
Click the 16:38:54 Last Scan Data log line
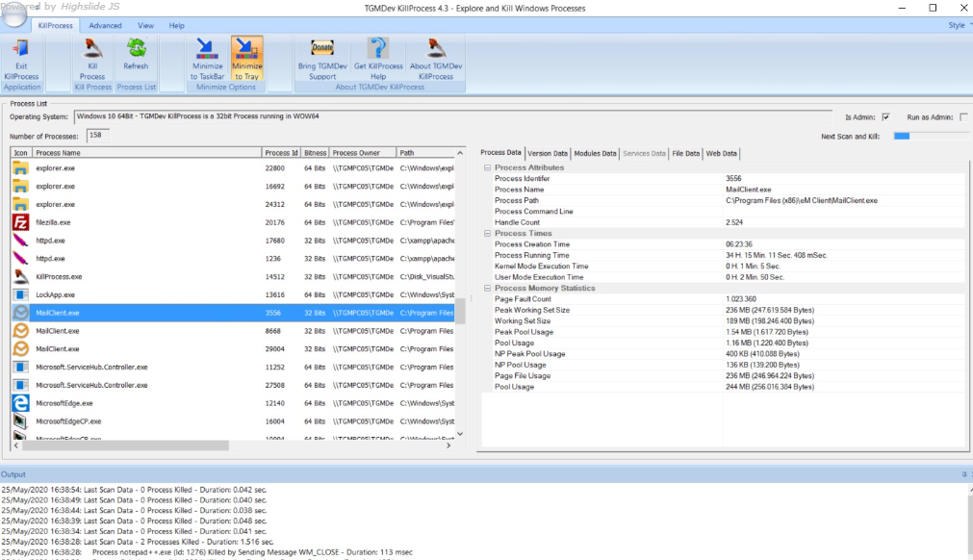click(134, 490)
